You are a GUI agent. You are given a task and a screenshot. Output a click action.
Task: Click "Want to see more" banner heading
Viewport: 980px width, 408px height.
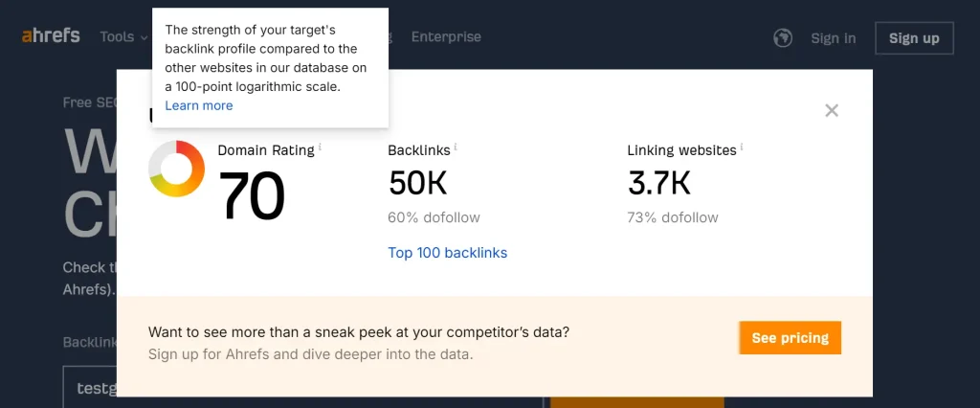(x=359, y=331)
